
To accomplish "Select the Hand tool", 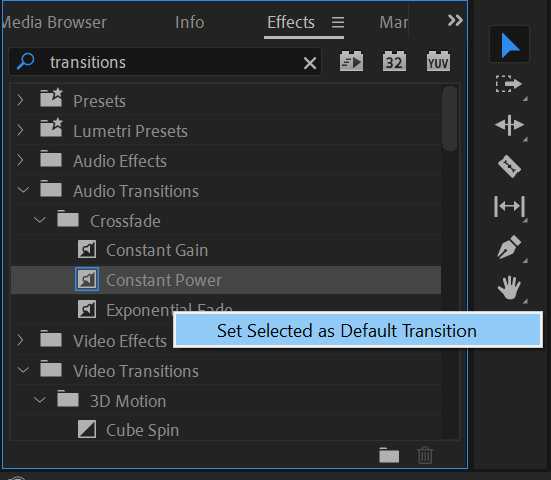I will [x=509, y=287].
